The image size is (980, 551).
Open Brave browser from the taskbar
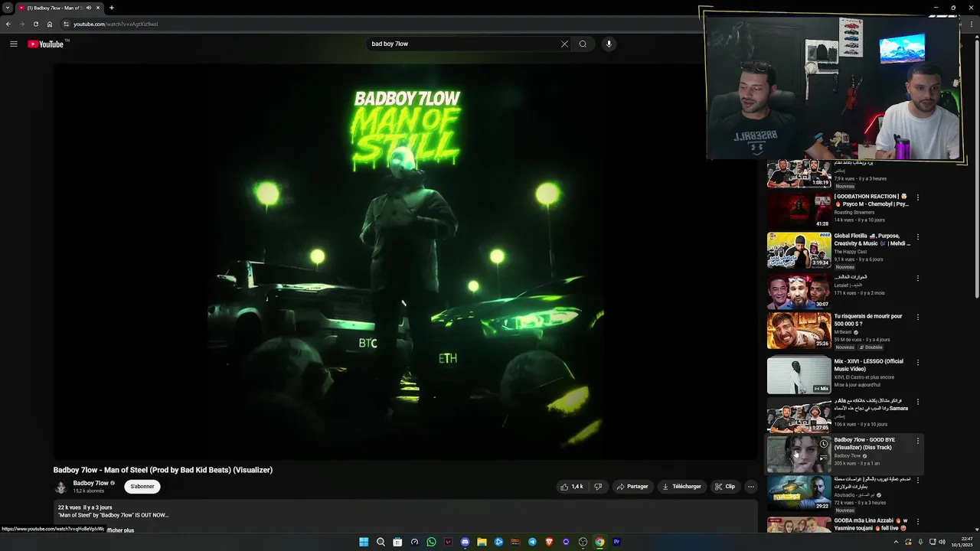[x=549, y=542]
